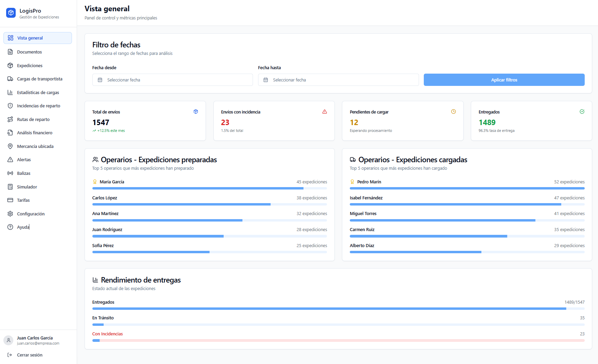Screen dimensions: 598x364
Task: Go to Análisis financiero menu item
Action: pos(35,133)
